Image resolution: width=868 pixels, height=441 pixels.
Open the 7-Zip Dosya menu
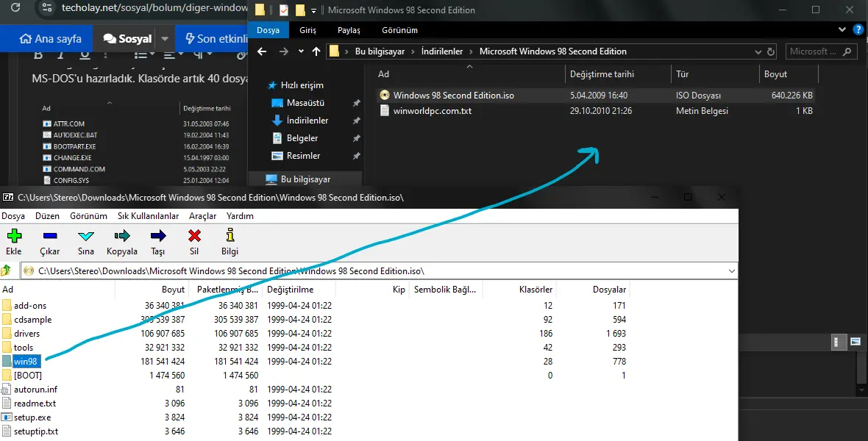[x=13, y=216]
